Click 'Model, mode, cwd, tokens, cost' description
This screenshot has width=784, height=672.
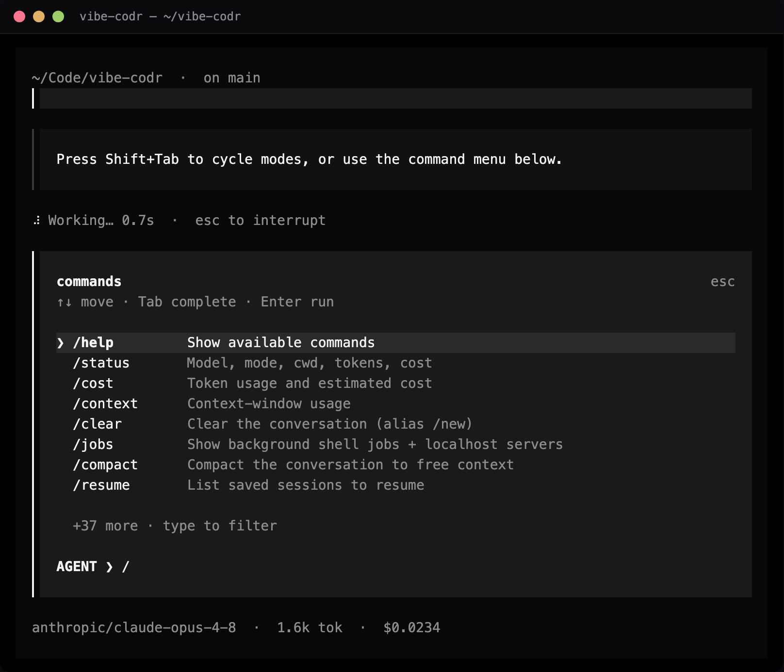click(310, 363)
